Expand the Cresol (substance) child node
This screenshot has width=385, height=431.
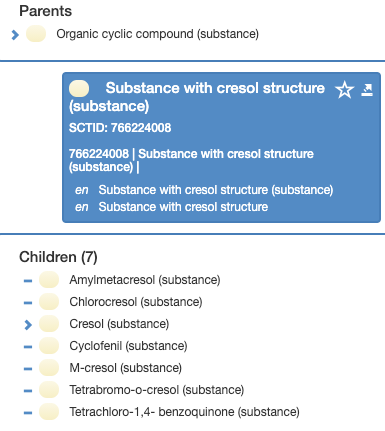[28, 324]
